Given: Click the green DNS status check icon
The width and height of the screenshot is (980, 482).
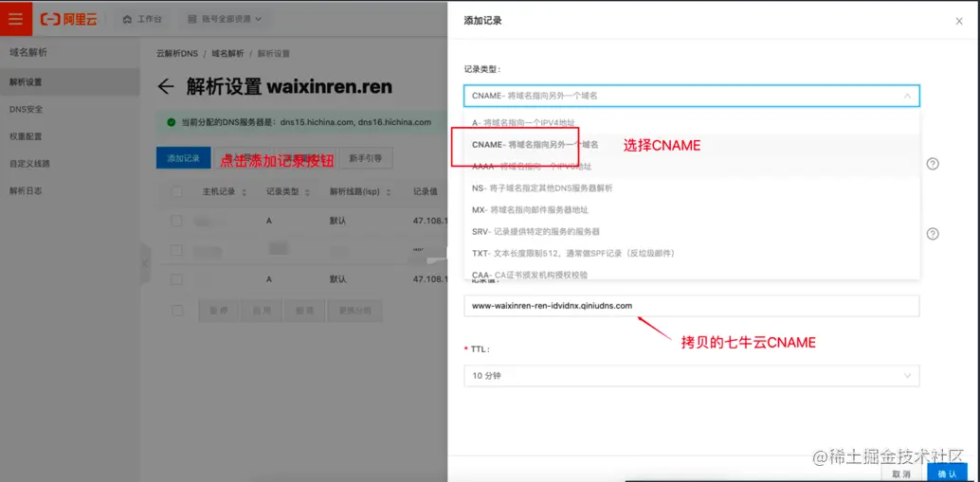Looking at the screenshot, I should (x=172, y=122).
